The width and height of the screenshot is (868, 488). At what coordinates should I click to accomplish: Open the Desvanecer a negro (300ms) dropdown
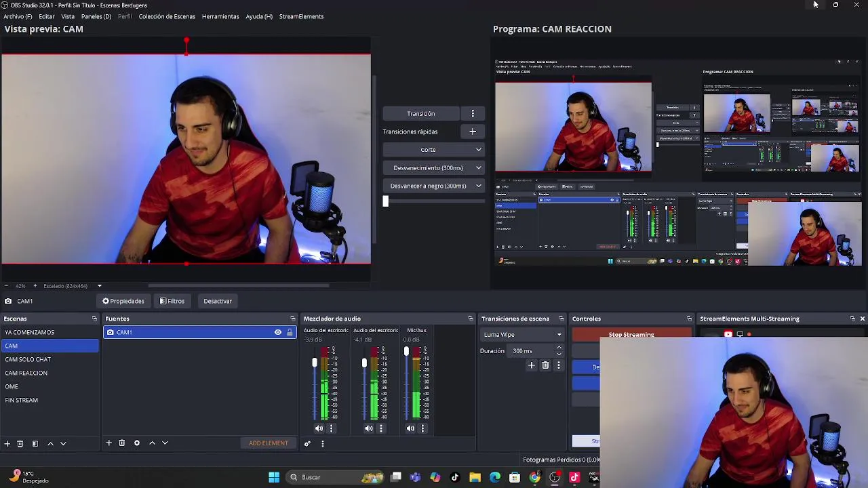[x=433, y=186]
